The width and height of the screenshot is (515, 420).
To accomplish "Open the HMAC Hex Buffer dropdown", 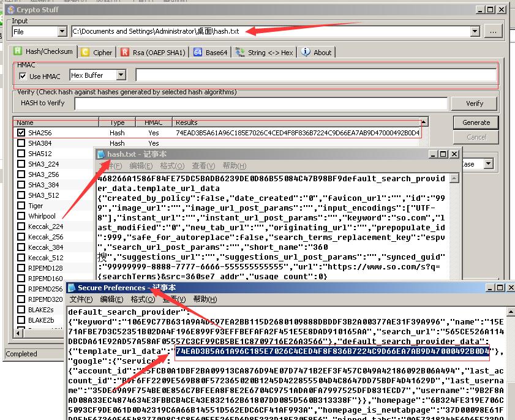I will coord(121,75).
